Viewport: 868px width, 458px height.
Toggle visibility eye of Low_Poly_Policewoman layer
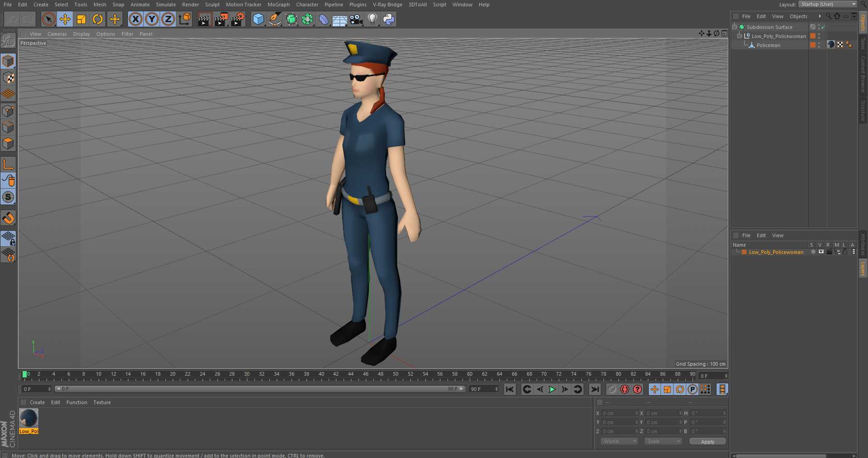tap(821, 252)
